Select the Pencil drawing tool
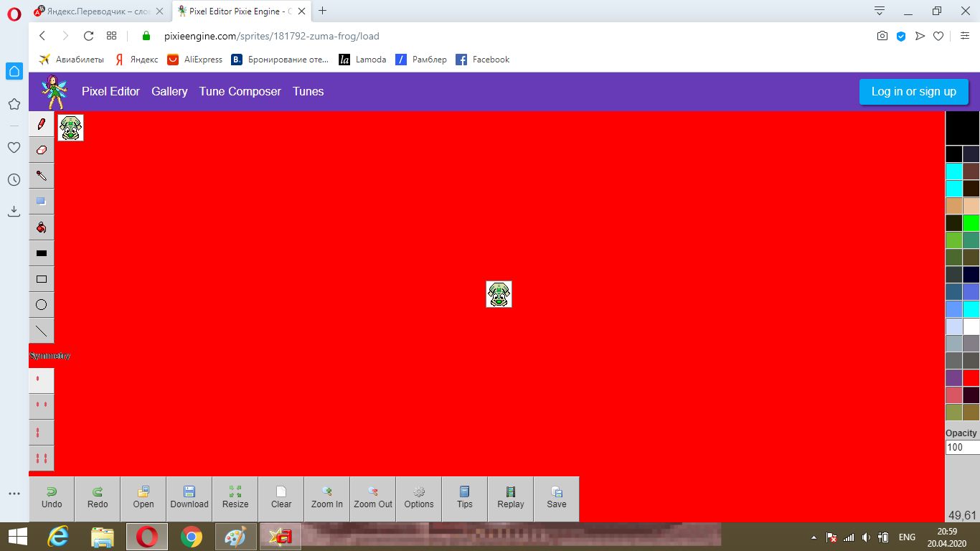The height and width of the screenshot is (551, 980). click(42, 124)
